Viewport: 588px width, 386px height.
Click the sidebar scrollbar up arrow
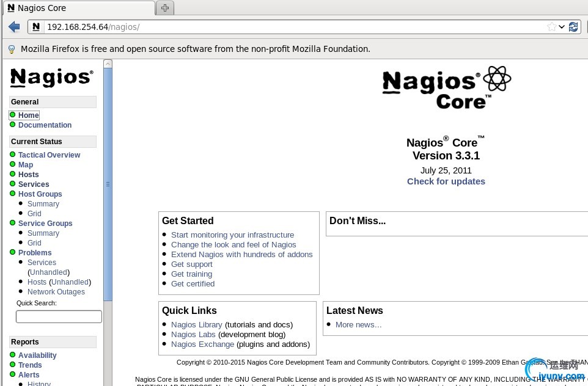click(108, 64)
